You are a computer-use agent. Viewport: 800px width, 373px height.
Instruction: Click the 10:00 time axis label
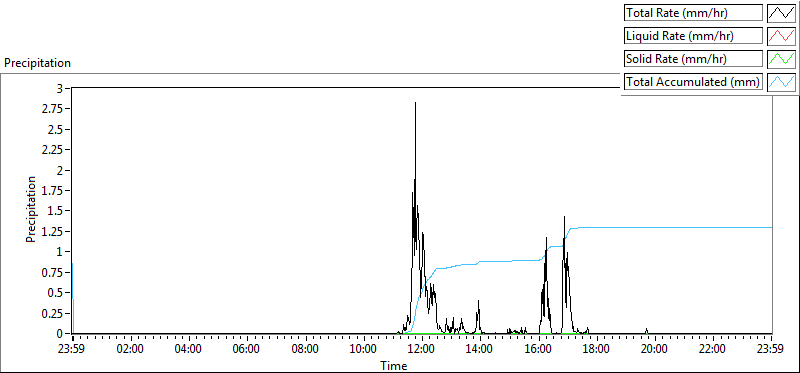[364, 350]
